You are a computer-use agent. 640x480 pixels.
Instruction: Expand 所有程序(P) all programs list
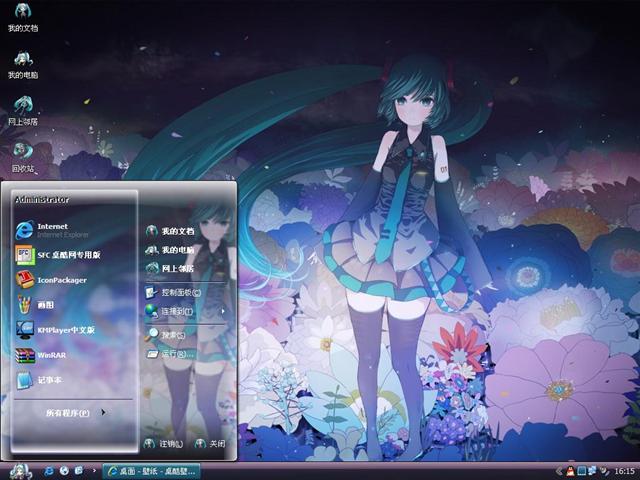coord(75,413)
